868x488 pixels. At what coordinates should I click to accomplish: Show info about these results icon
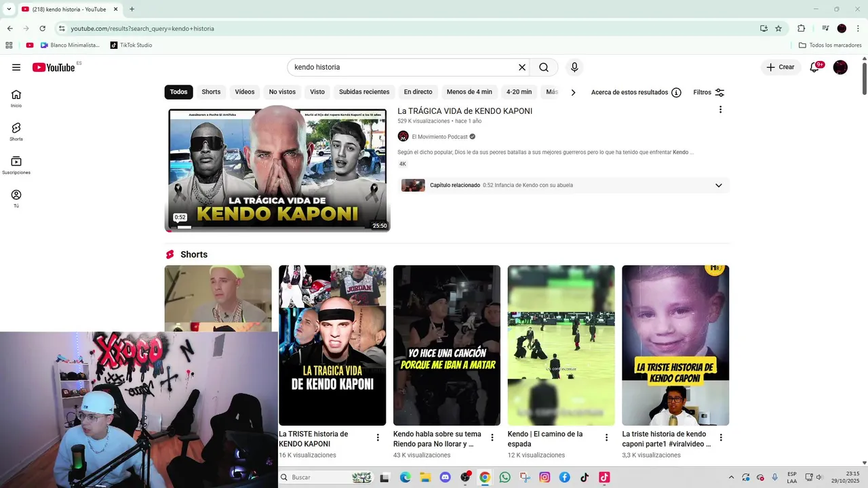676,92
